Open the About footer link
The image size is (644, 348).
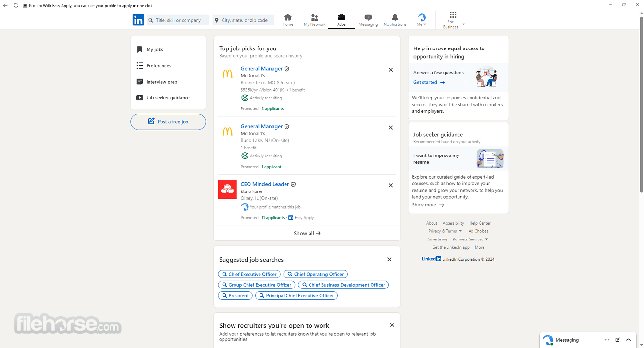coord(432,223)
